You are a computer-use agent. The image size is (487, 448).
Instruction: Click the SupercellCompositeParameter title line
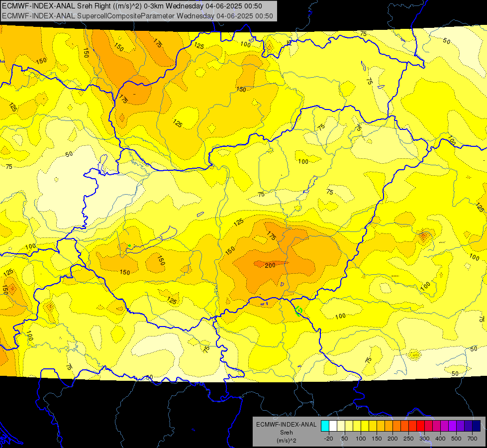[137, 16]
